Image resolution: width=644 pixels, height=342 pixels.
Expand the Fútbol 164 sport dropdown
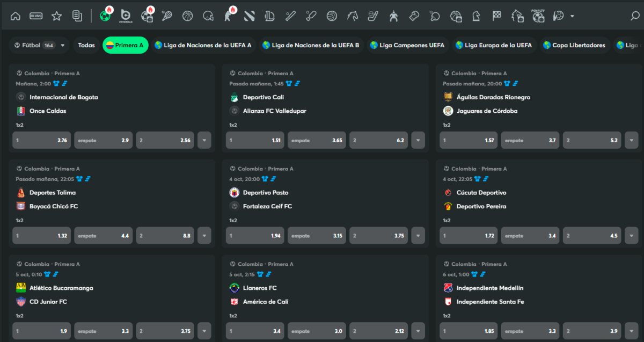(40, 45)
